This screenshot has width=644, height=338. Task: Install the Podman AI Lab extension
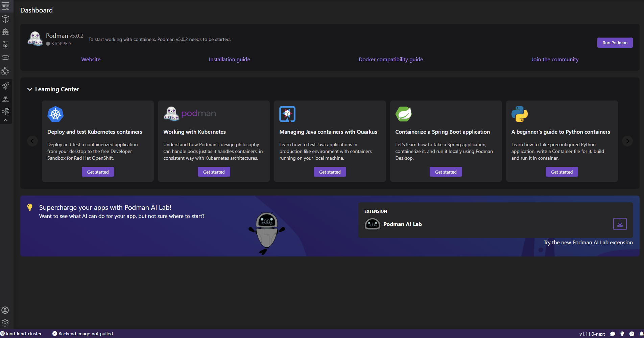tap(620, 224)
